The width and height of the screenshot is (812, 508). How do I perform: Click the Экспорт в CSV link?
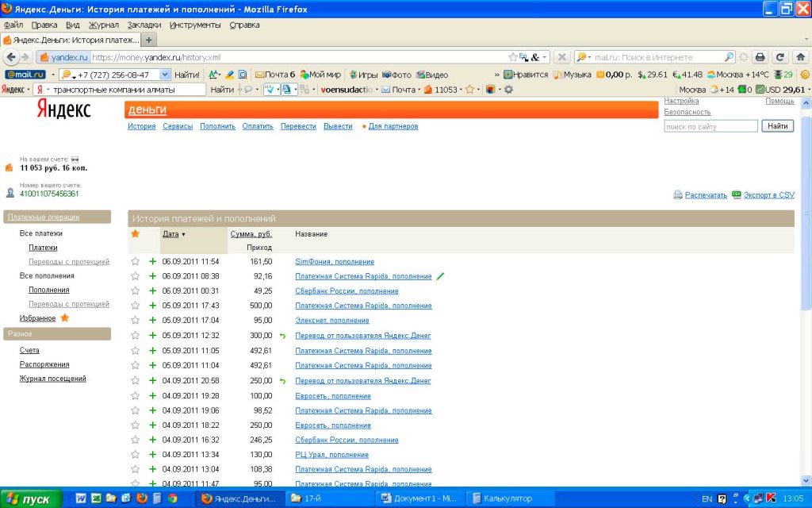[x=768, y=194]
